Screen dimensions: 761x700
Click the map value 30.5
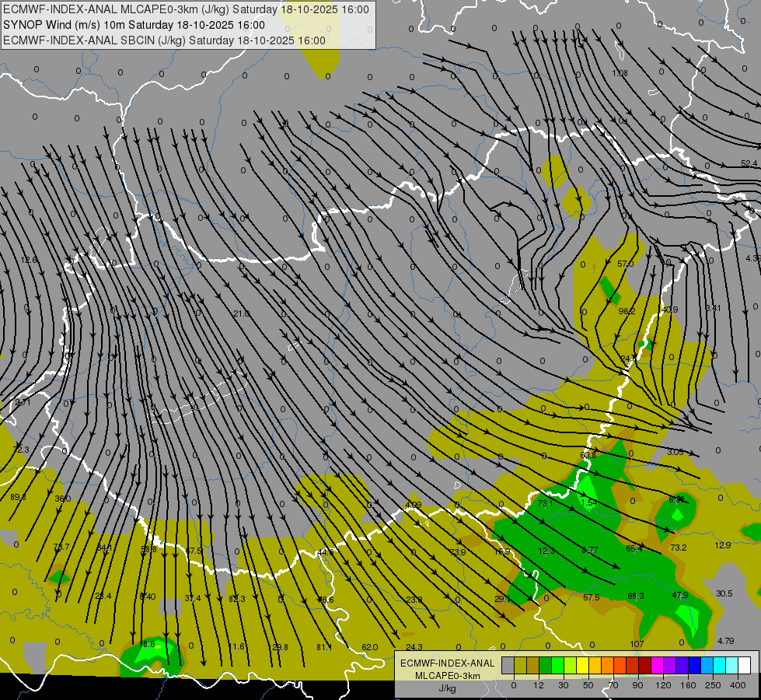coord(724,593)
